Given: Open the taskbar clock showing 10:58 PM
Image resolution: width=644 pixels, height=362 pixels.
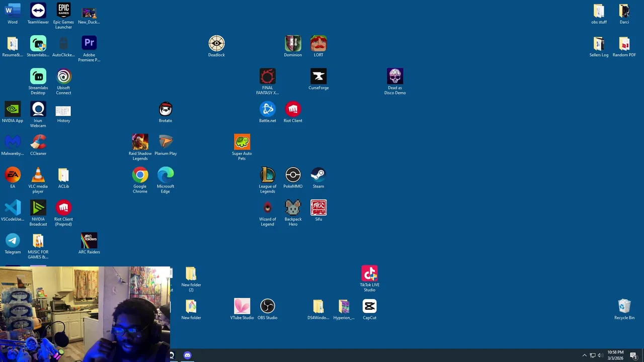Looking at the screenshot, I should [x=615, y=355].
